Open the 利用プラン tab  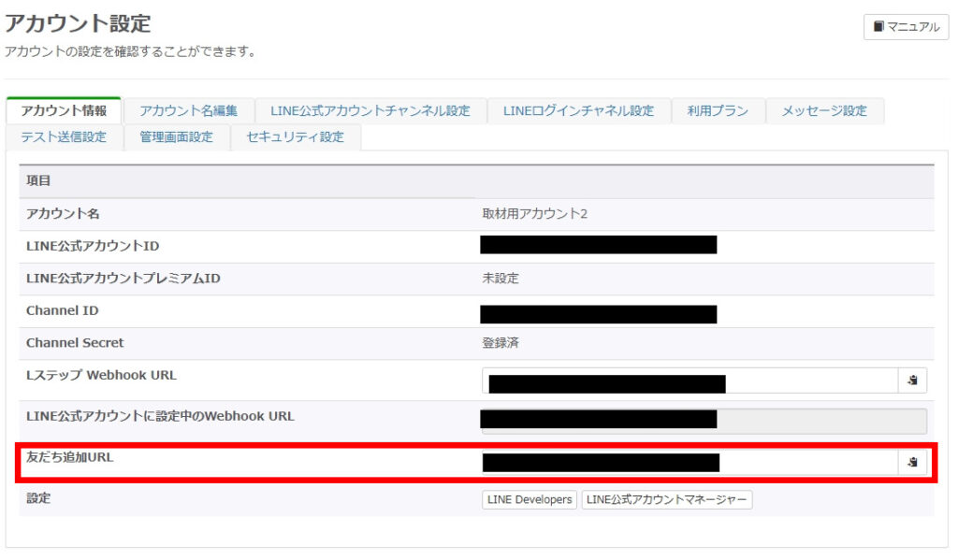(718, 110)
